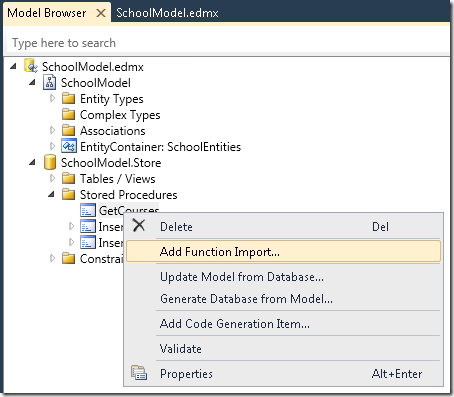Expand the Entity Types node

(x=52, y=98)
